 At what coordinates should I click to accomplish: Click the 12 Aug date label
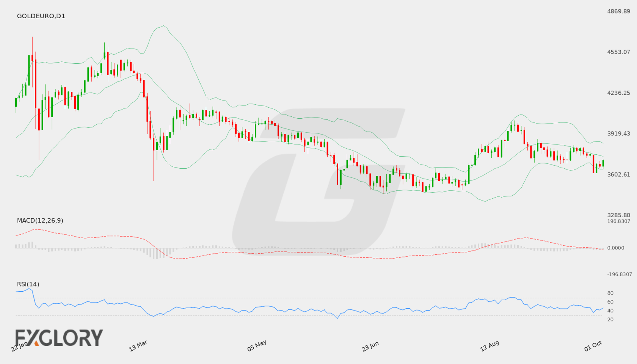490,346
